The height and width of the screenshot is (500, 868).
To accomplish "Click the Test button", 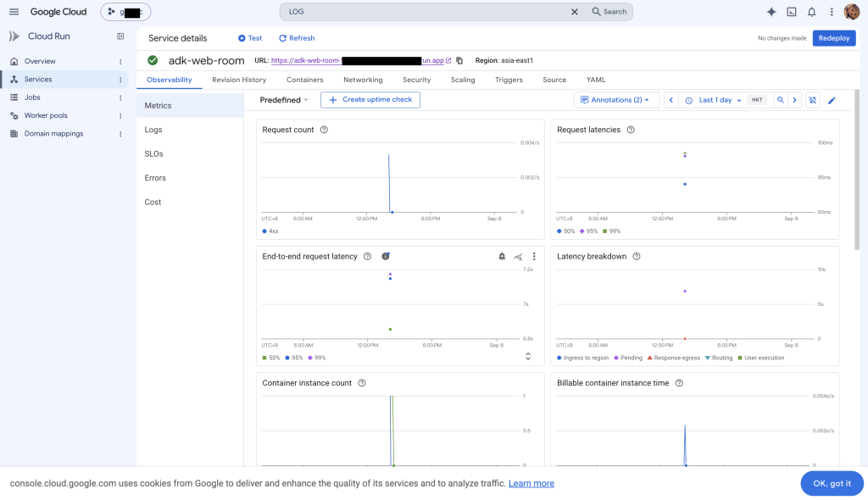I will (250, 38).
